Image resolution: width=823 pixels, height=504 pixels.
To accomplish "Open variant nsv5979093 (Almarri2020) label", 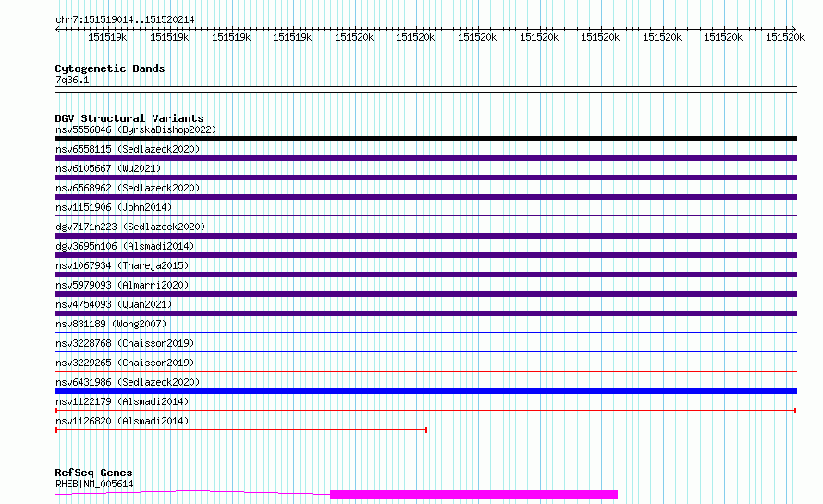I will [x=122, y=285].
